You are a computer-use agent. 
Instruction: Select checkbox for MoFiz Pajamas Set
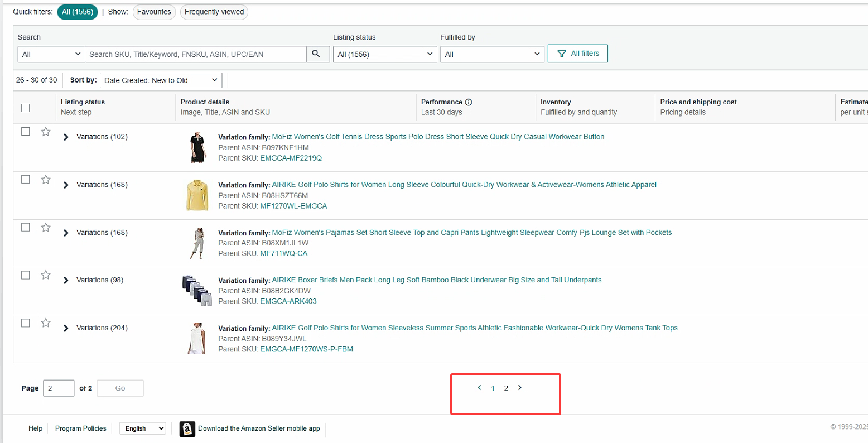(x=25, y=228)
